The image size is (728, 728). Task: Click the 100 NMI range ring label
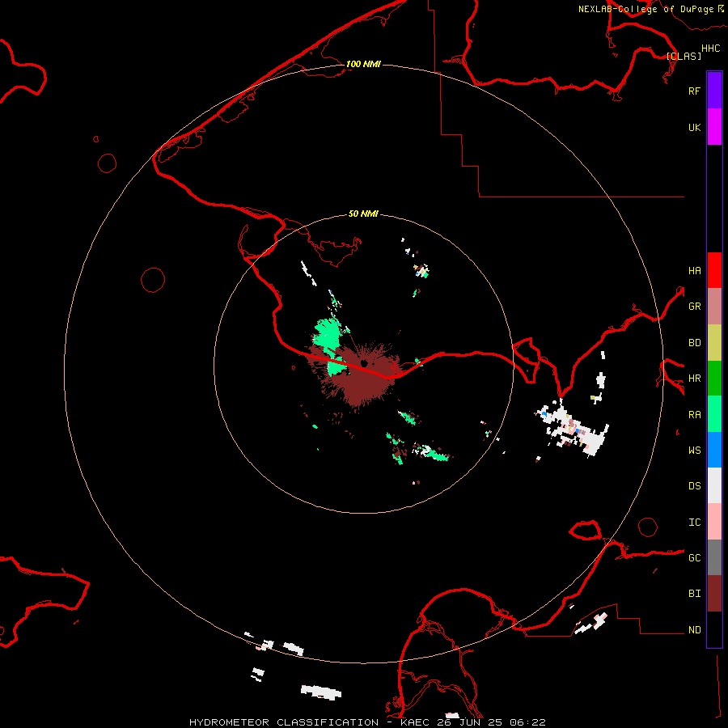point(363,64)
